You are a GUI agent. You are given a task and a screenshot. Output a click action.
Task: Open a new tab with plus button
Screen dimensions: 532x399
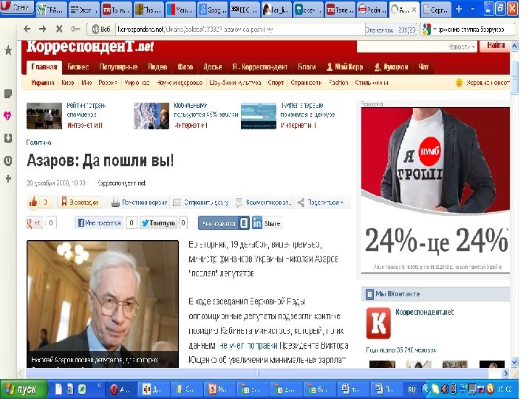(x=459, y=9)
